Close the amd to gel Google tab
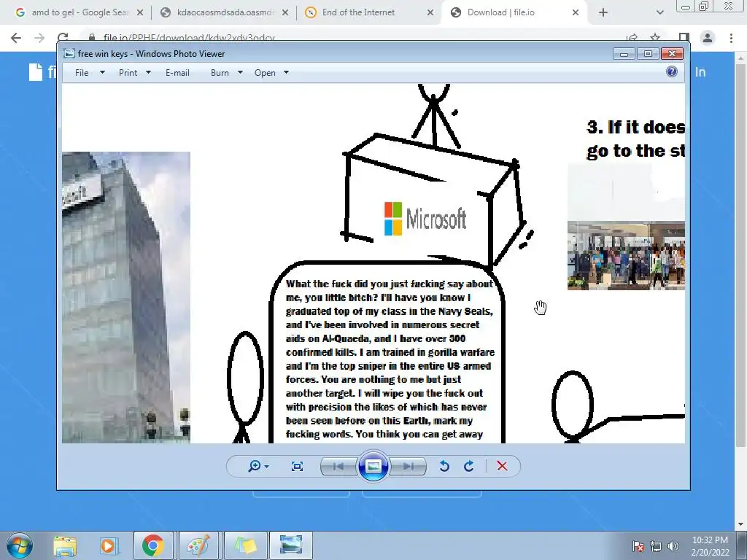747x560 pixels. [x=140, y=13]
